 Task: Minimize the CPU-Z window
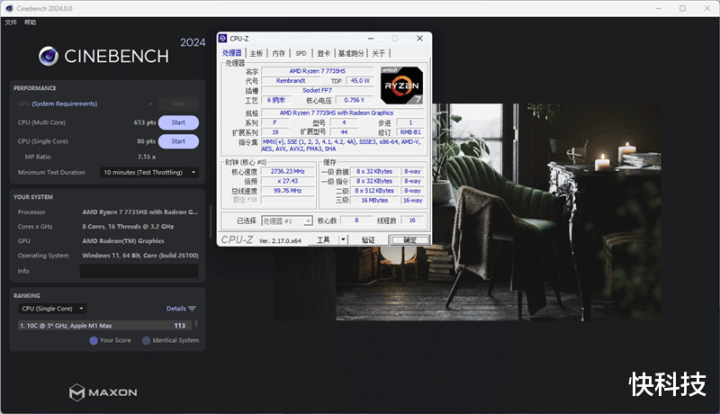(371, 39)
